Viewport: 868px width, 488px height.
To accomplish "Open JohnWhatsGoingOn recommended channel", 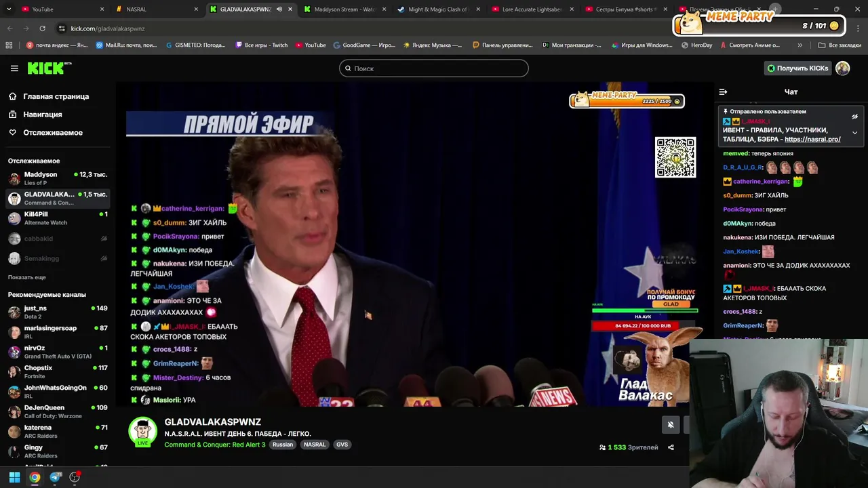I will (x=57, y=391).
